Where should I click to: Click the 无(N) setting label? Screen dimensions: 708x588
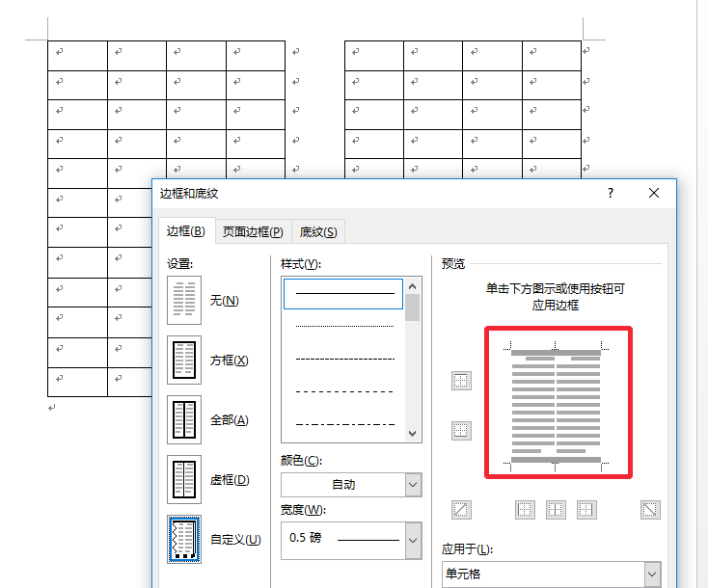225,301
